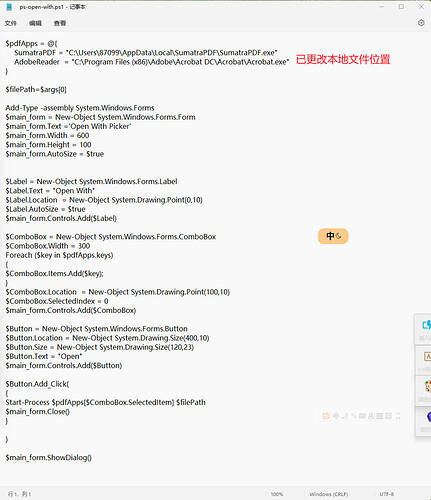Open the 编辑 menu

(x=35, y=23)
